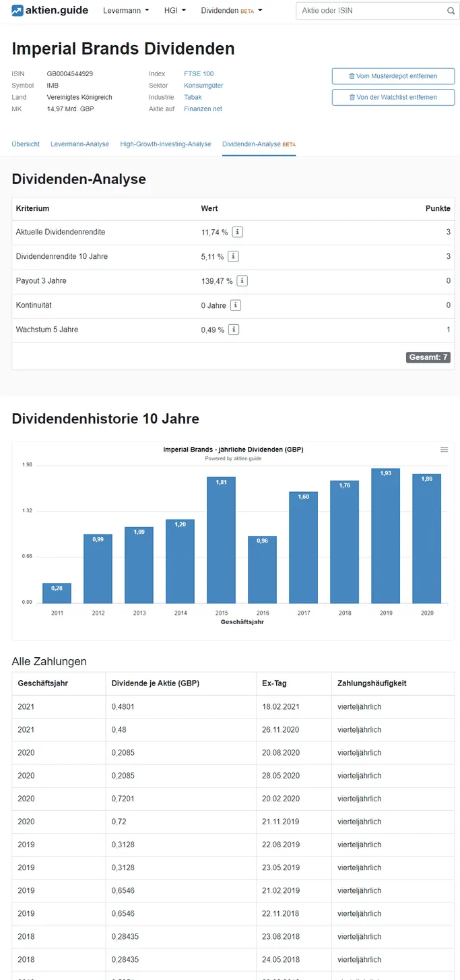Switch to the Übersicht tab
This screenshot has height=980, width=460.
(26, 144)
